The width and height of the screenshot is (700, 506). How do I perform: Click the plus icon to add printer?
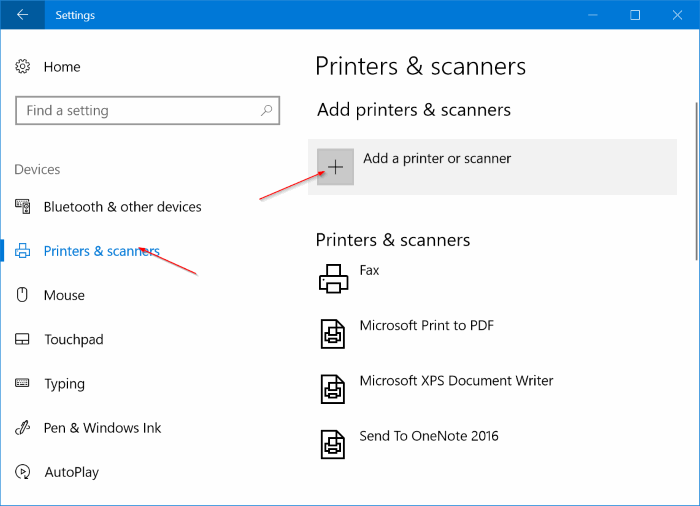click(x=335, y=167)
